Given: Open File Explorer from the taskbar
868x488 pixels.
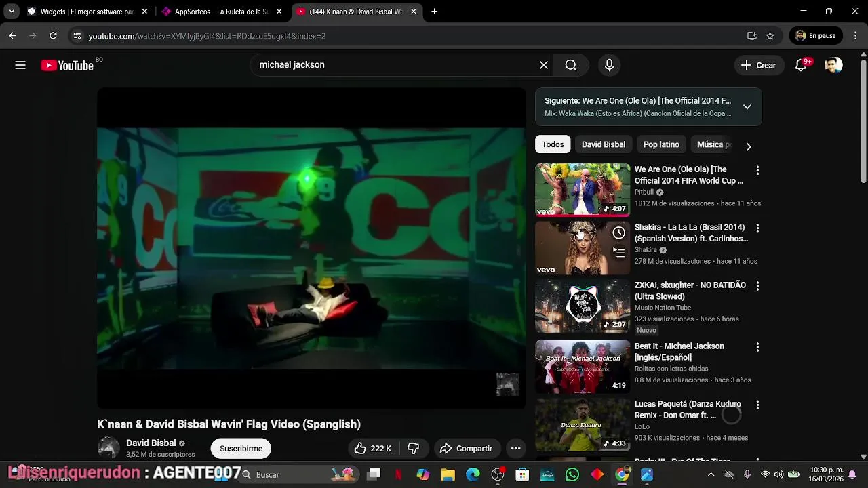Looking at the screenshot, I should click(x=448, y=474).
